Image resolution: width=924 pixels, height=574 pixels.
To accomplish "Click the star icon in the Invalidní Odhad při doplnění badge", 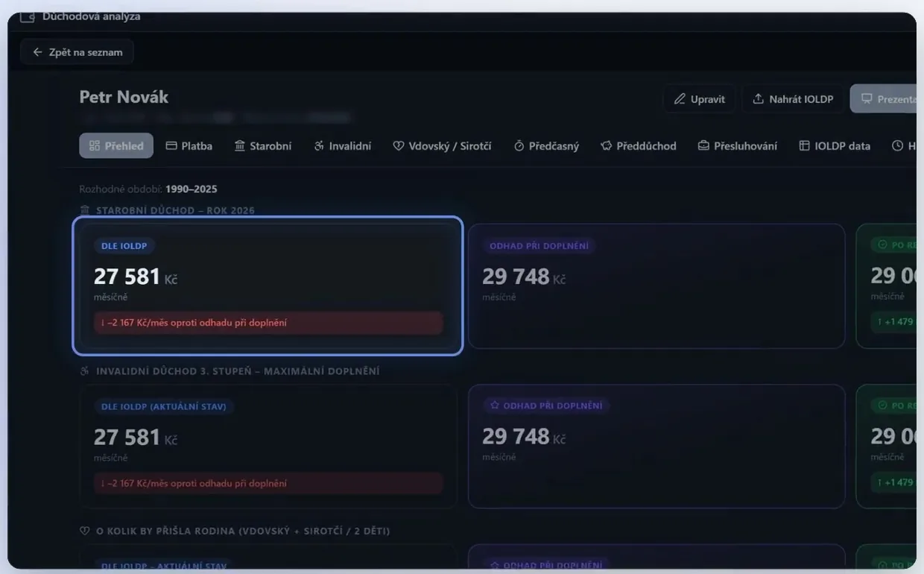I will pos(495,406).
